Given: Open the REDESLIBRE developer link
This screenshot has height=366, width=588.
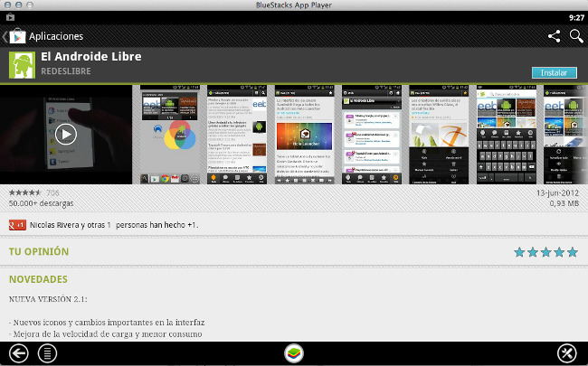Looking at the screenshot, I should 68,71.
